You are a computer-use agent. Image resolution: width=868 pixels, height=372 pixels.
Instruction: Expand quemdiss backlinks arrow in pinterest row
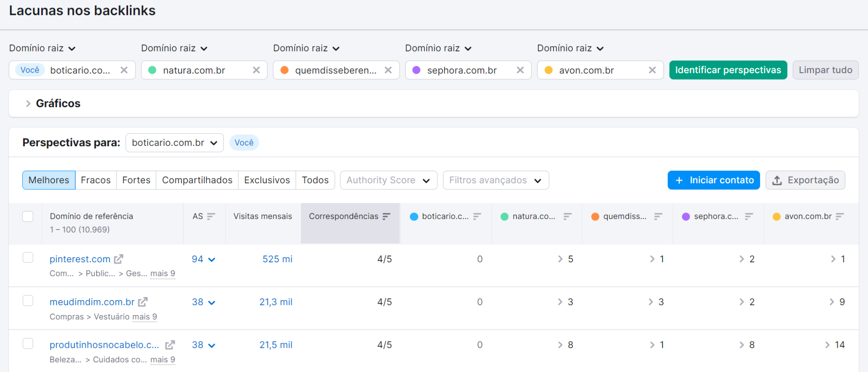[x=652, y=259]
